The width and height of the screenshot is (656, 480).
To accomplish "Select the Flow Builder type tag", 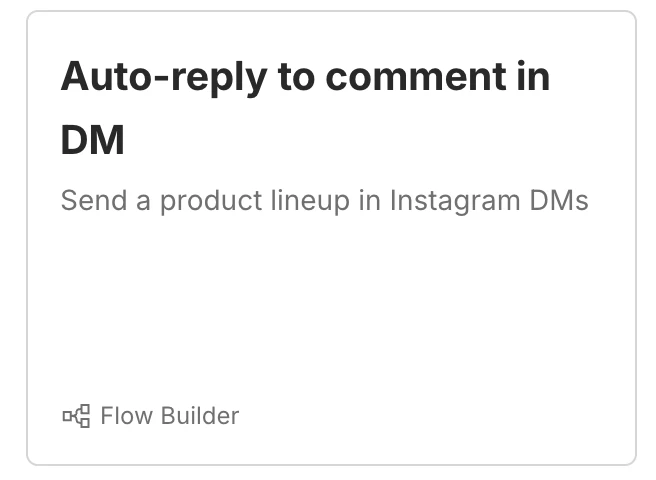I will click(150, 415).
